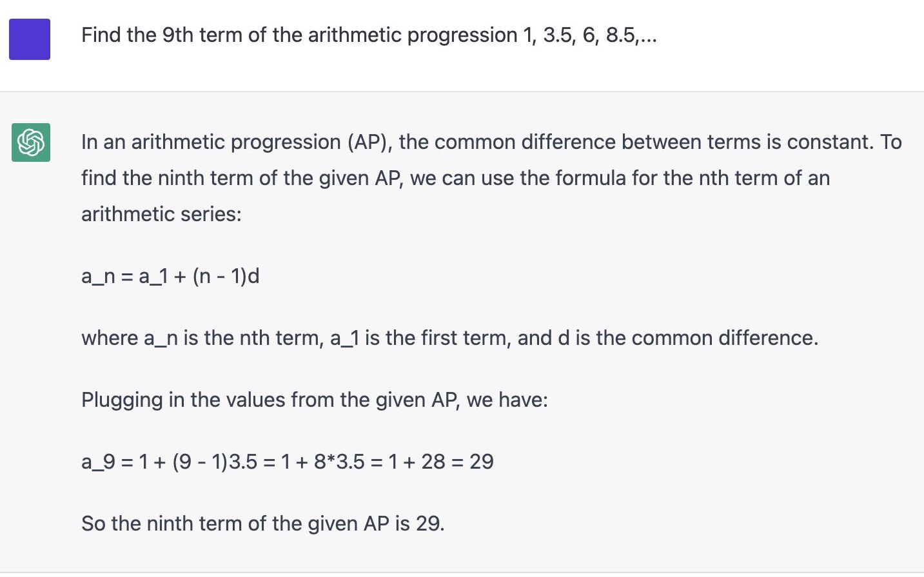
Task: Click the 'Plugging in the values' sentence
Action: click(x=315, y=400)
